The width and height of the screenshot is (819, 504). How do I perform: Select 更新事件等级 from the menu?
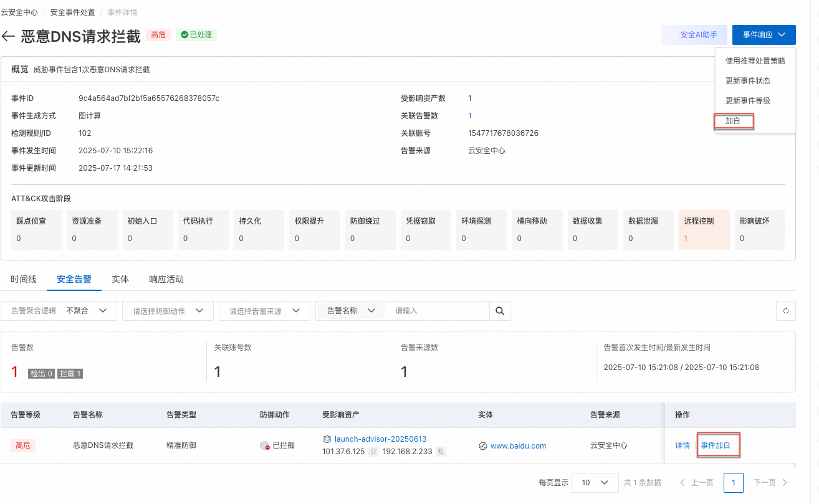click(x=748, y=101)
